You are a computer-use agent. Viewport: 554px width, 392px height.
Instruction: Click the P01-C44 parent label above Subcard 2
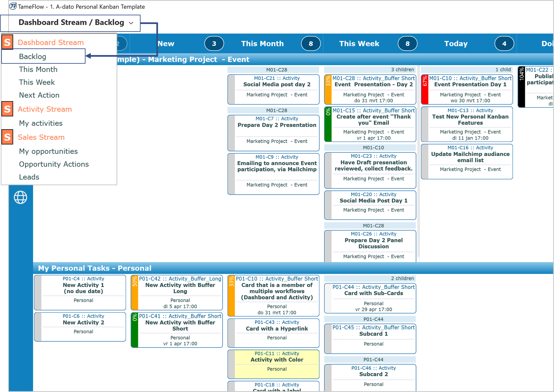(370, 359)
